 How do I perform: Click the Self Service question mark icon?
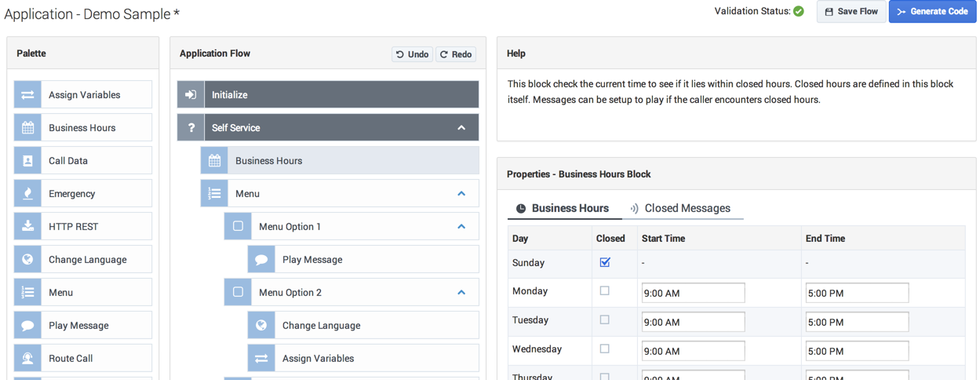191,128
